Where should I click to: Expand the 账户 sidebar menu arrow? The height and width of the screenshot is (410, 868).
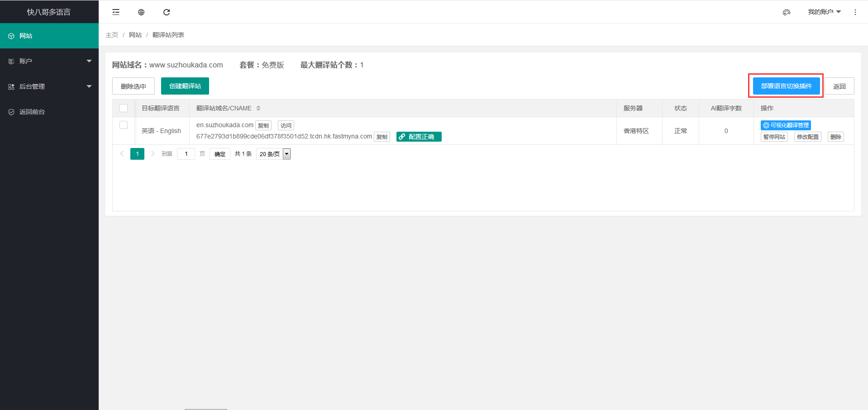pyautogui.click(x=89, y=61)
